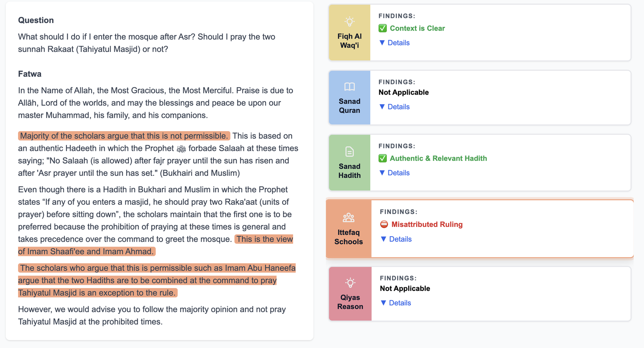Screen dimensions: 644x348
Task: Click the open book Sanad Quran icon
Action: (349, 86)
